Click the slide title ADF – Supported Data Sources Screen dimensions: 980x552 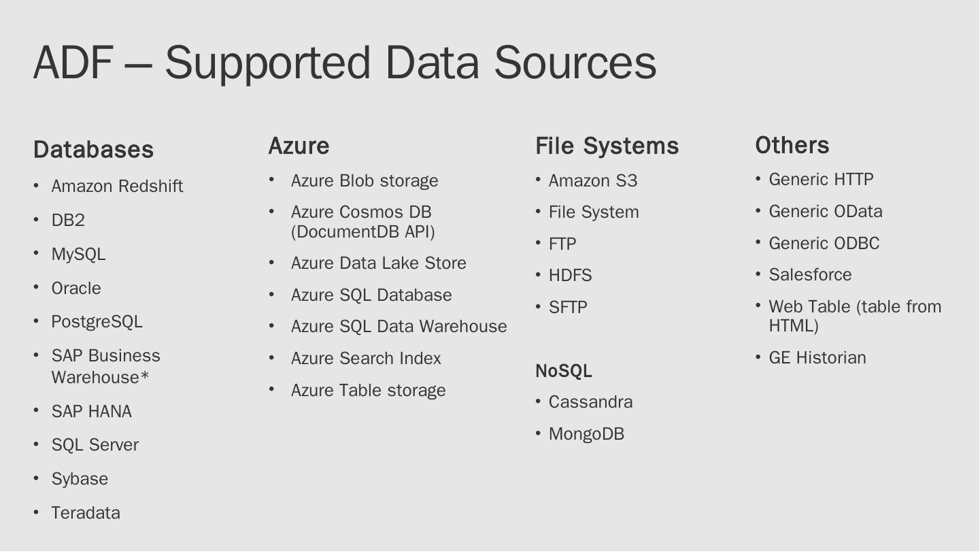[x=344, y=63]
